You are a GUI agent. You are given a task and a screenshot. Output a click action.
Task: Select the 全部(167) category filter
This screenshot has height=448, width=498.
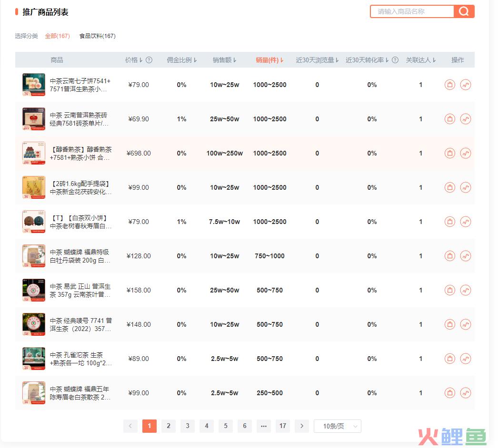57,36
